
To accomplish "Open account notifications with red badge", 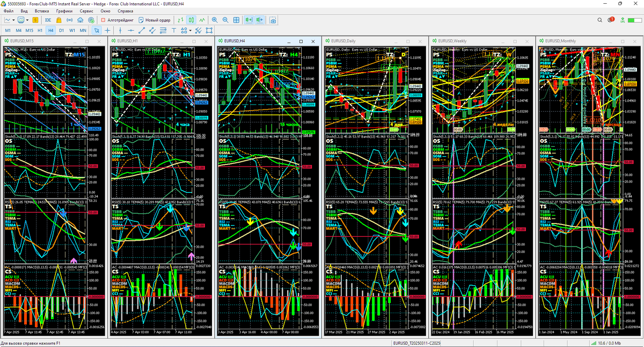I will (x=611, y=20).
